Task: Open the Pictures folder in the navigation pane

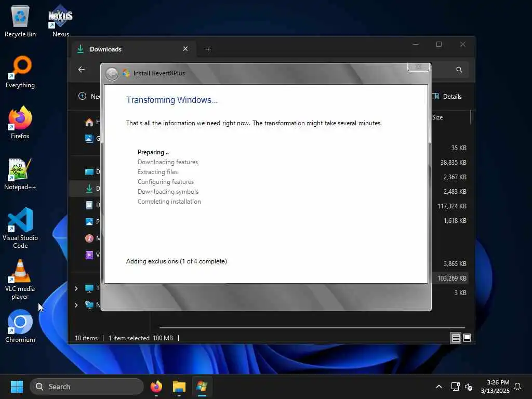Action: tap(92, 221)
